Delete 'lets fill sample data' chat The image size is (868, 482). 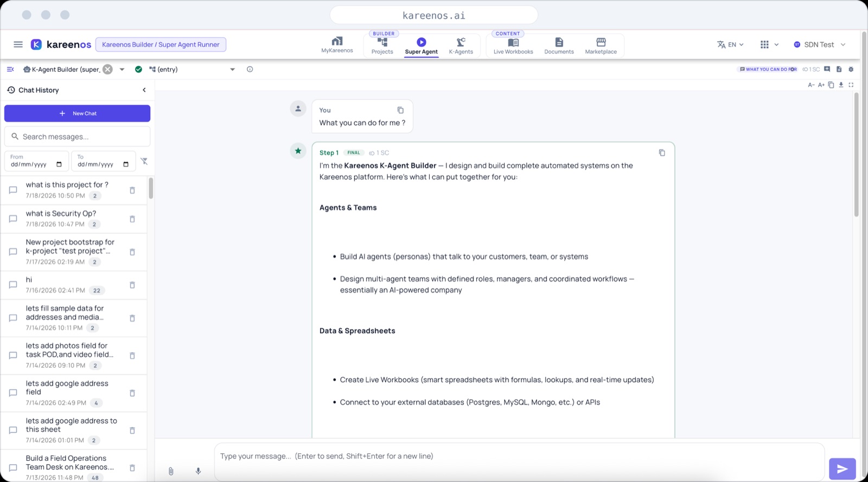[132, 318]
